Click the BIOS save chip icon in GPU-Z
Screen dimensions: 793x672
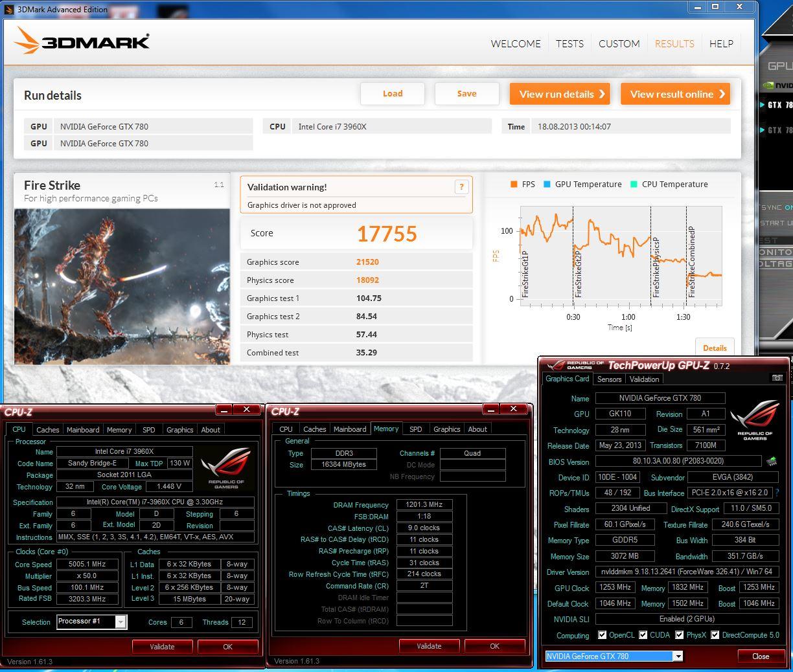tap(771, 462)
